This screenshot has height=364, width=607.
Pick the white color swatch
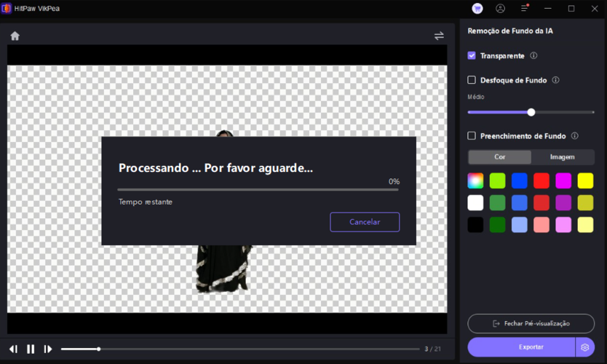pos(475,203)
